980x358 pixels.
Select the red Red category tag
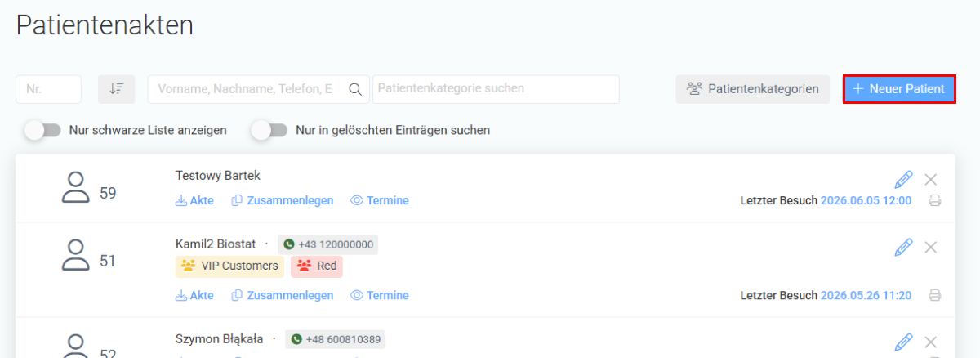[x=317, y=266]
